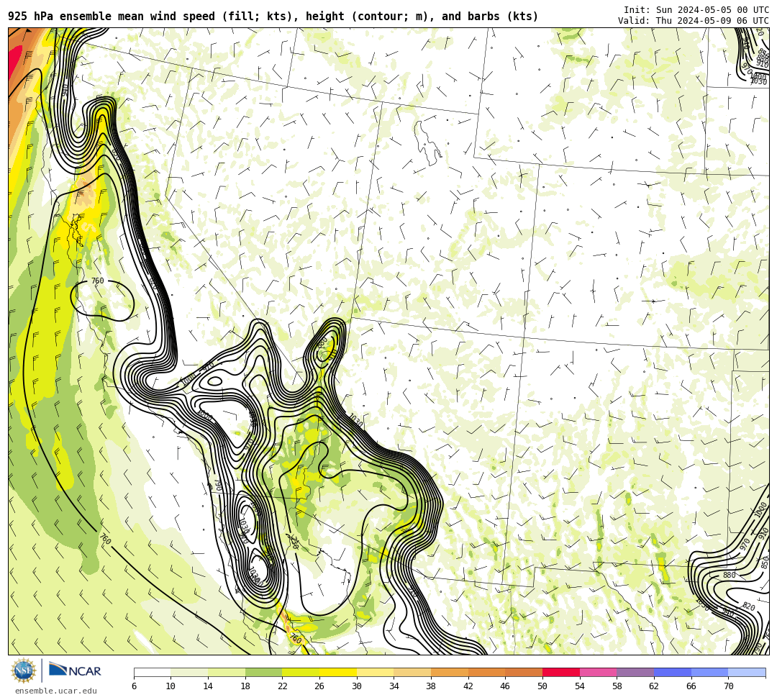Viewport: 777px width, 700px height.
Task: Click the colorbar tick label '34'
Action: (394, 686)
